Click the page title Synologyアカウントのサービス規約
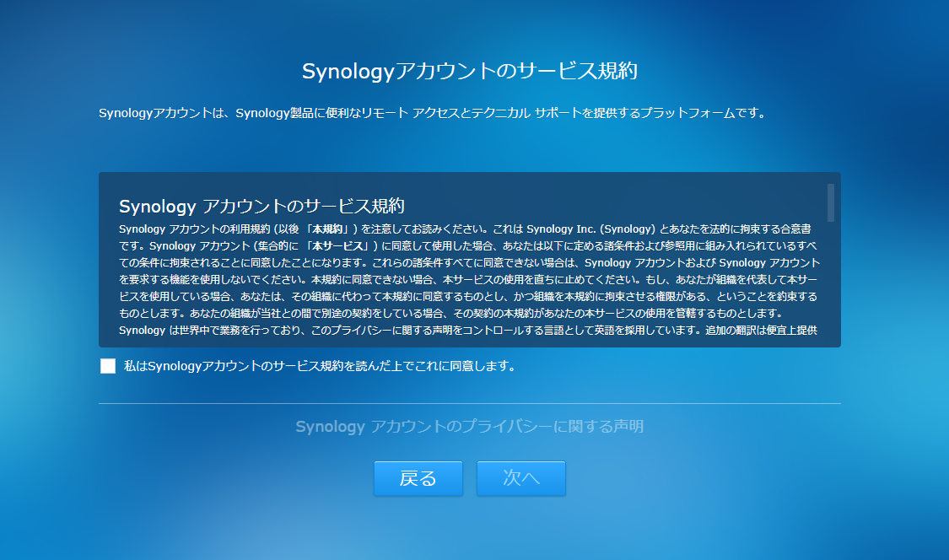The height and width of the screenshot is (560, 949). coord(470,71)
